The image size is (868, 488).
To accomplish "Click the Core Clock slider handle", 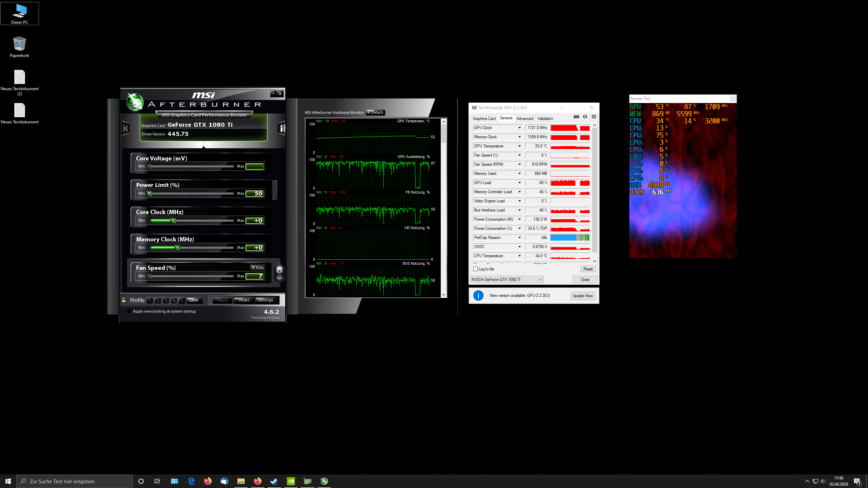I will [x=174, y=221].
